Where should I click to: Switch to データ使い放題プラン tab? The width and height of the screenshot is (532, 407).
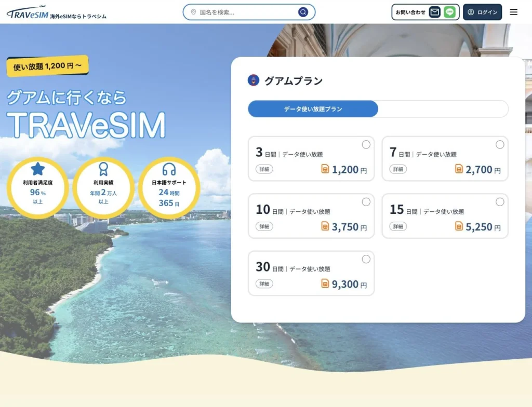(313, 109)
